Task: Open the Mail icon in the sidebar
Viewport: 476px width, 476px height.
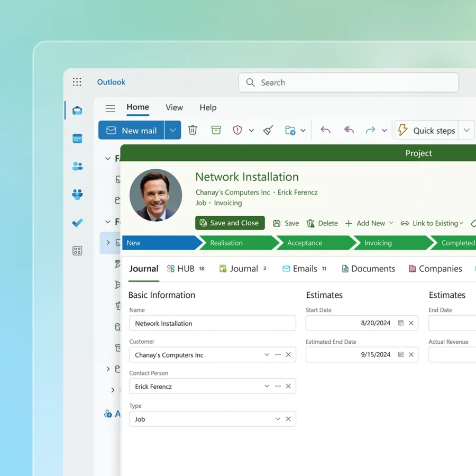Action: click(77, 111)
